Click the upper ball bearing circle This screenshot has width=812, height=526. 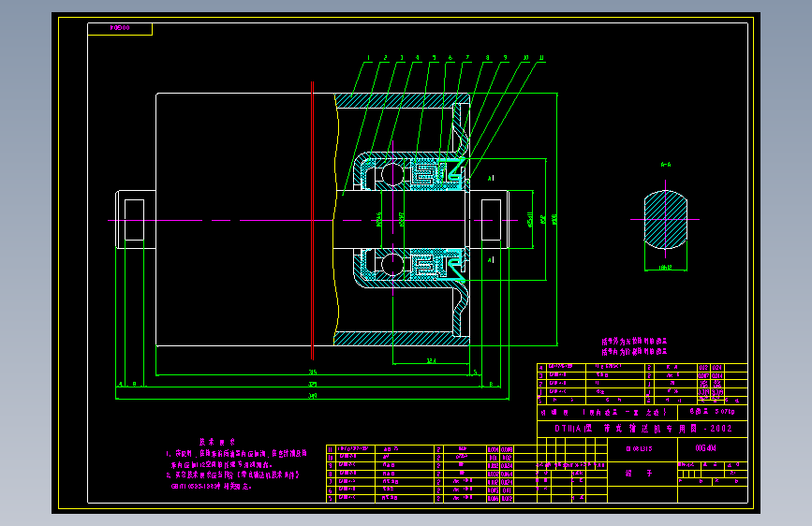click(392, 174)
